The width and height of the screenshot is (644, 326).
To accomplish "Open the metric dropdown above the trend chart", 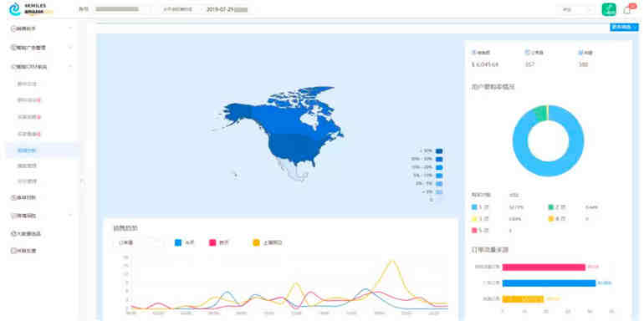I will [x=138, y=242].
